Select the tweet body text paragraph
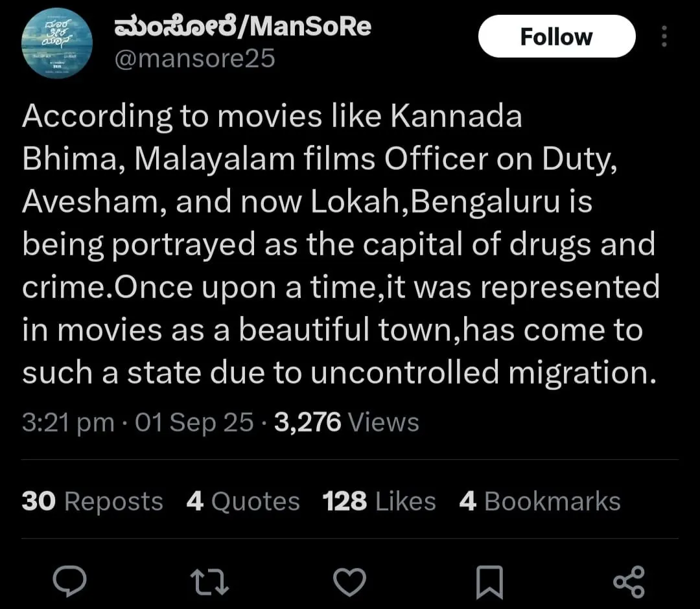This screenshot has height=609, width=700. (341, 244)
